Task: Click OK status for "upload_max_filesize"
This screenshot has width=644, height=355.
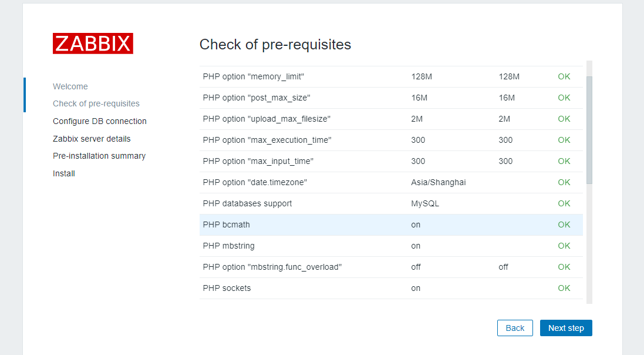Action: pyautogui.click(x=564, y=119)
